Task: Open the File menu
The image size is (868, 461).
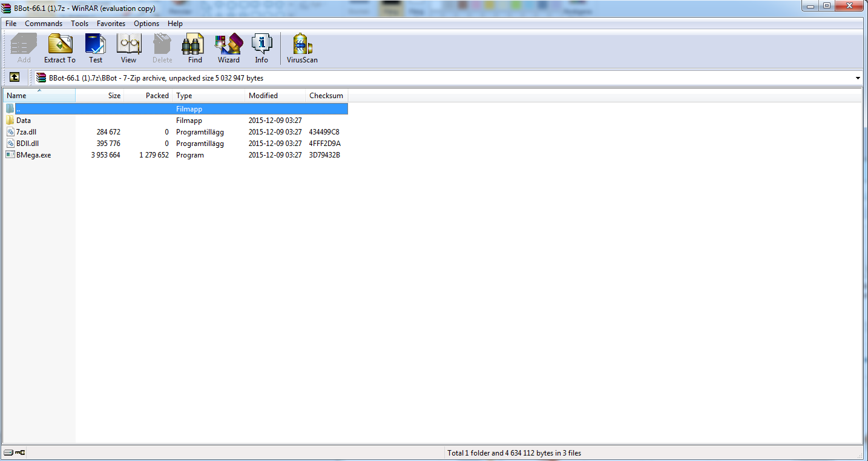Action: click(11, 24)
